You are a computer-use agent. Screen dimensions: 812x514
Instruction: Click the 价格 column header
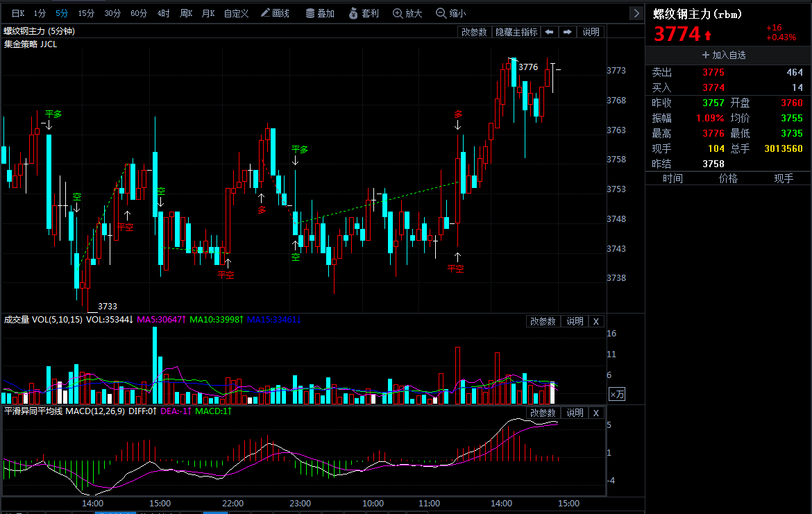click(x=728, y=178)
